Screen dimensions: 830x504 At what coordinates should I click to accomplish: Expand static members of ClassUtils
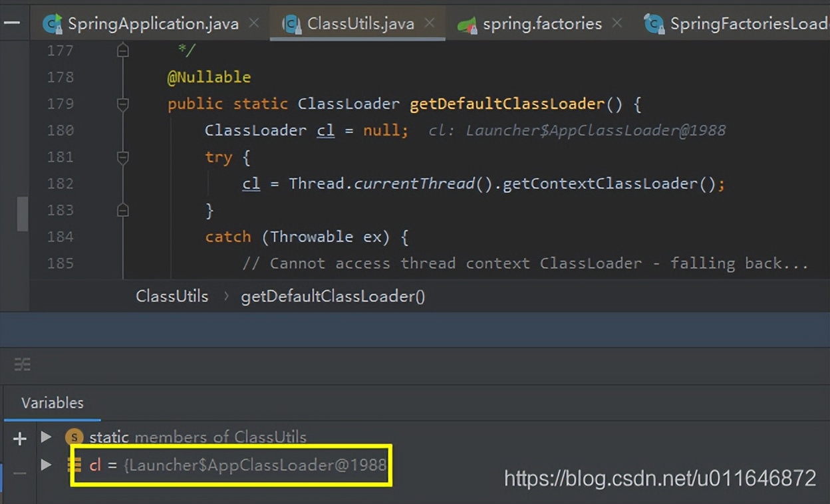(46, 437)
